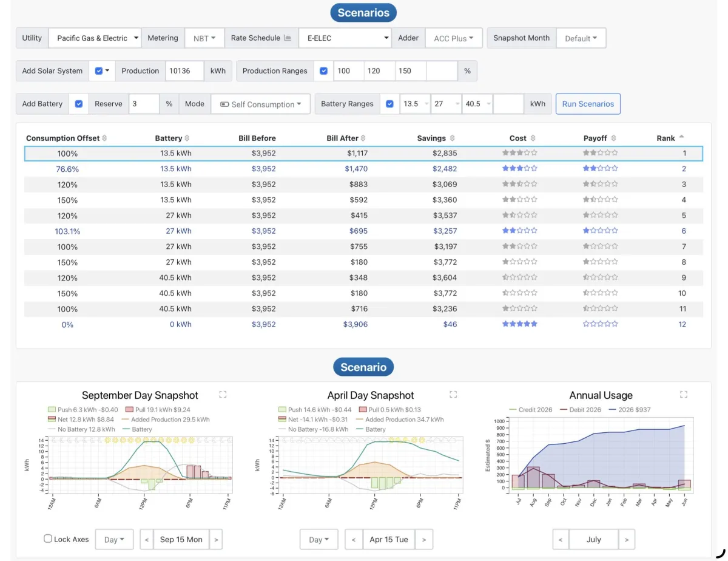
Task: Click the Run Scenarios button
Action: [587, 104]
